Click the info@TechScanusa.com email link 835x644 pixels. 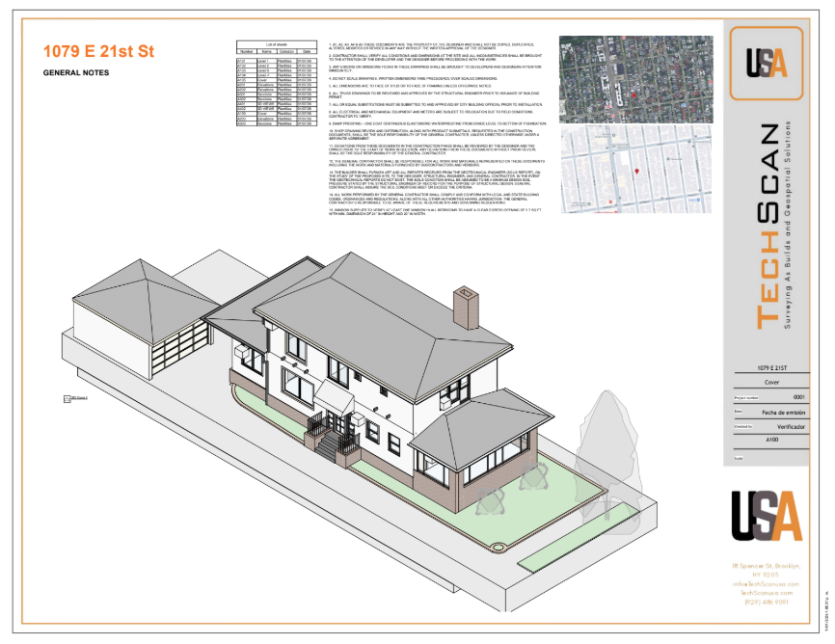(766, 583)
